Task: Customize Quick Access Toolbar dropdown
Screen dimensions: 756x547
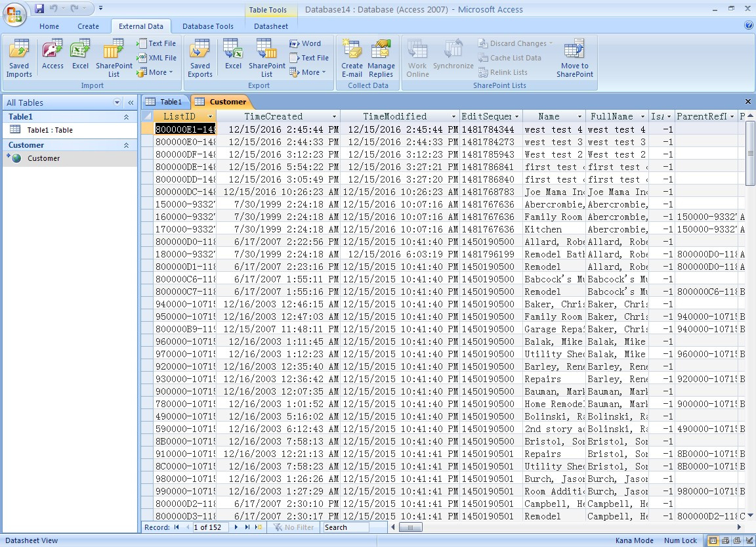Action: click(x=101, y=8)
